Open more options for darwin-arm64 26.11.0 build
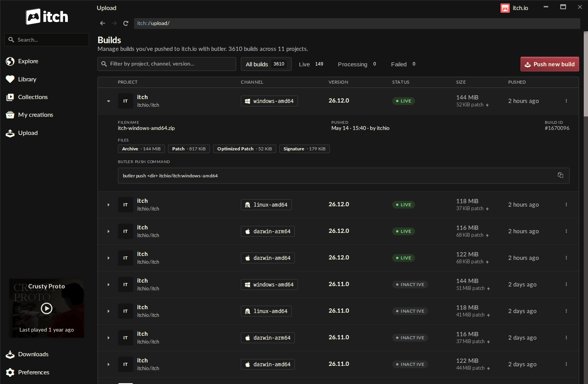 [x=566, y=338]
